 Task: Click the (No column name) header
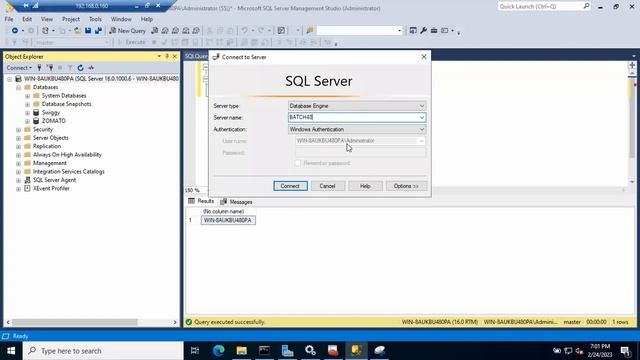pos(223,211)
